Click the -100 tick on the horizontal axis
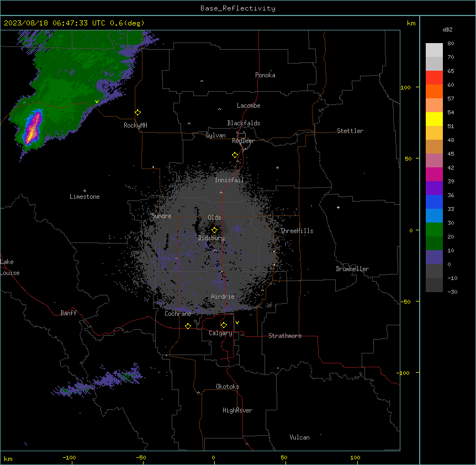The width and height of the screenshot is (476, 465). [69, 457]
